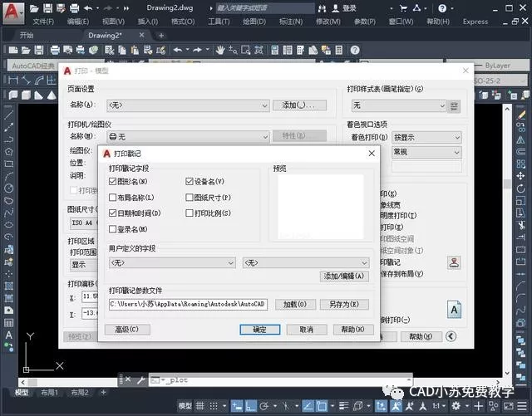
Task: Click the plot style table edit icon
Action: click(454, 106)
